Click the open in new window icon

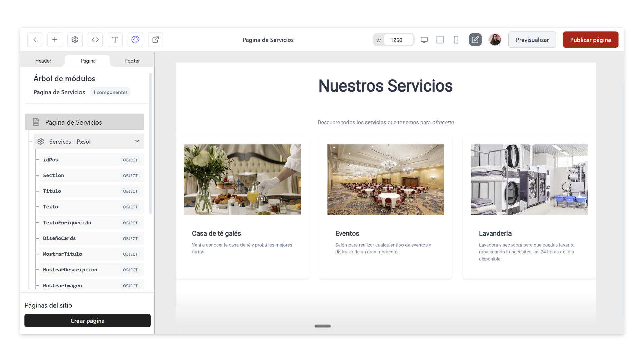155,40
